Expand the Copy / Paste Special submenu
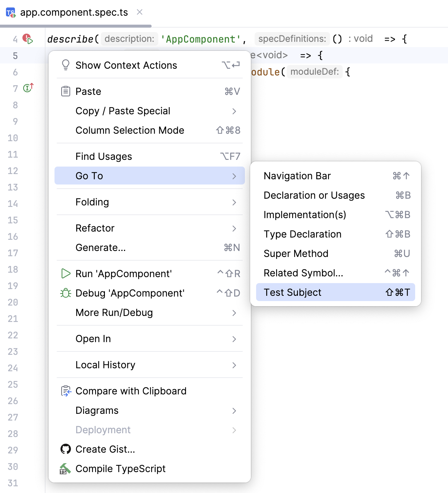The width and height of the screenshot is (448, 493). (123, 111)
